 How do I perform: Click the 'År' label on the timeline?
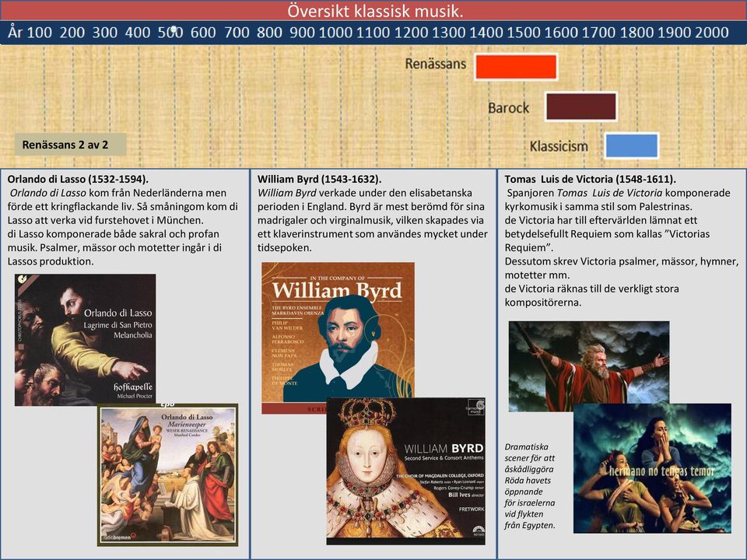15,32
